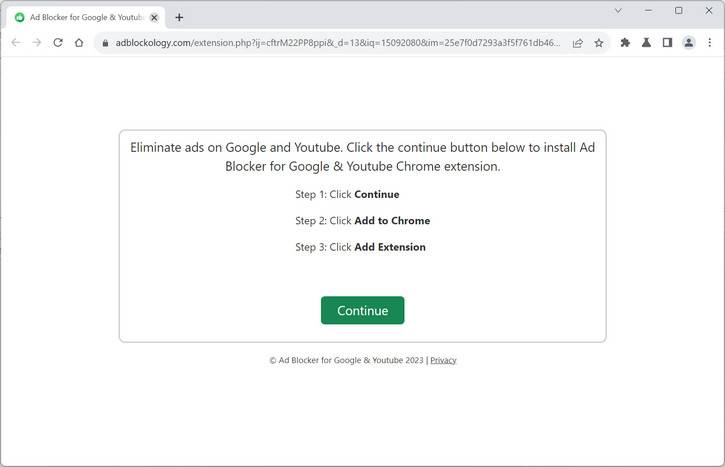Open the Privacy link in the footer
The height and width of the screenshot is (467, 725).
click(x=443, y=360)
